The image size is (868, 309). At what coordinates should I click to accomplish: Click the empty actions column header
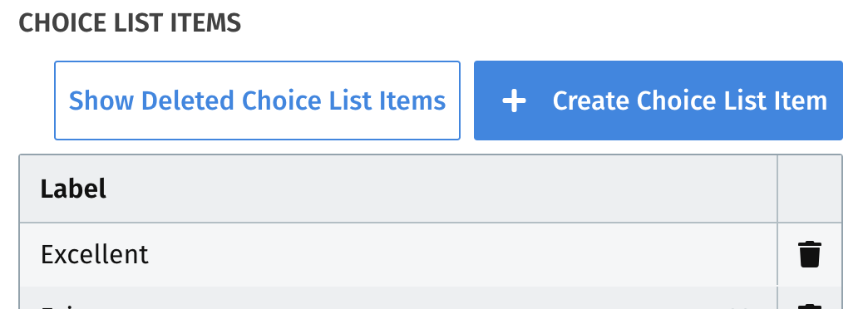pyautogui.click(x=810, y=189)
